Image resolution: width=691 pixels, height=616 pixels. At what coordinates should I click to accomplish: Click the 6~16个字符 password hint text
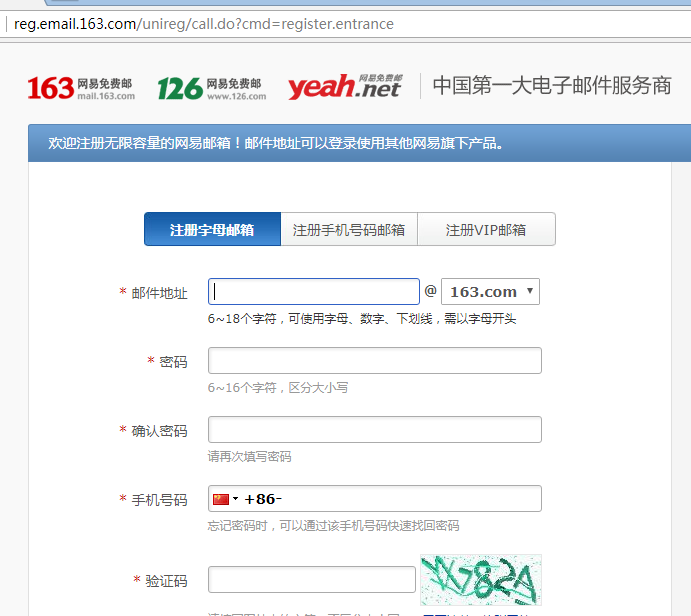click(x=278, y=387)
